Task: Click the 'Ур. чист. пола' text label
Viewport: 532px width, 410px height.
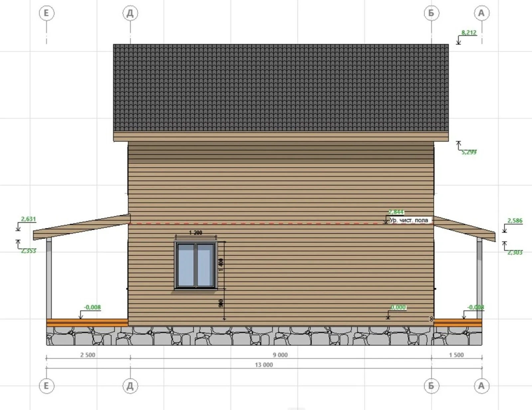Action: 409,220
